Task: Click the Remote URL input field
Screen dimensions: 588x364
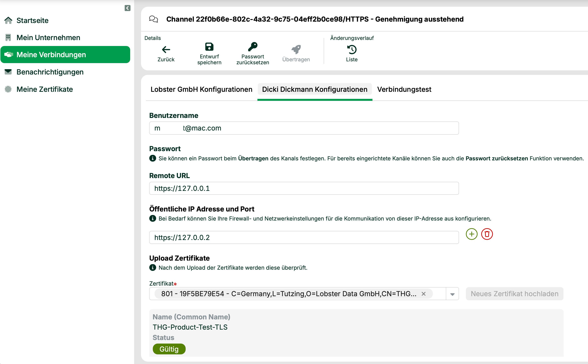Action: click(x=304, y=188)
